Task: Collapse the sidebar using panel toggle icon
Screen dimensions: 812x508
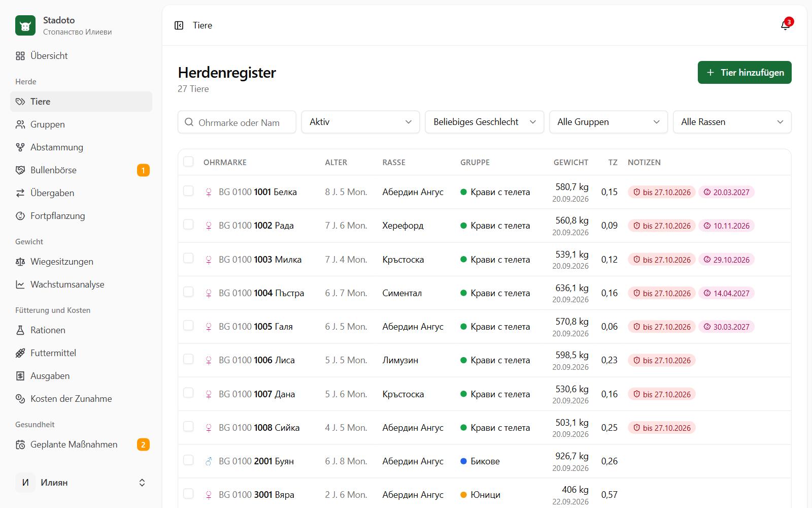Action: click(179, 25)
